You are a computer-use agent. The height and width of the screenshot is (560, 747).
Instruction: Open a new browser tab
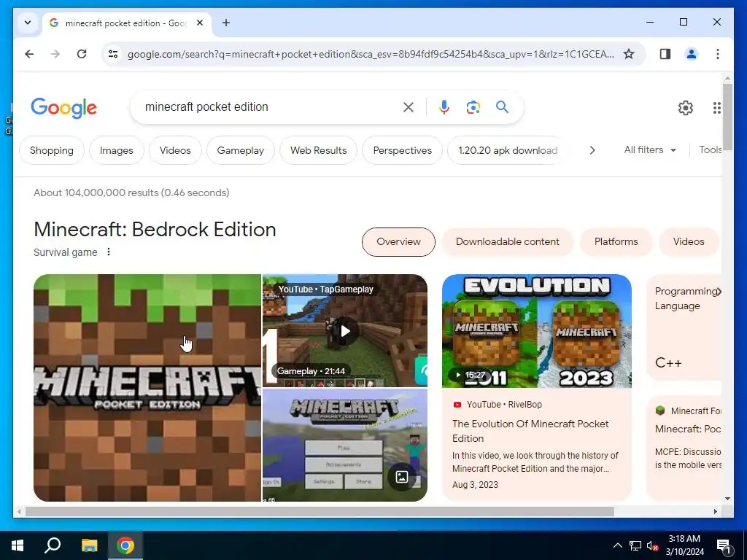(x=226, y=23)
